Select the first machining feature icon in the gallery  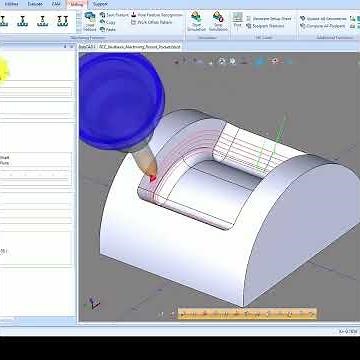coord(3,21)
